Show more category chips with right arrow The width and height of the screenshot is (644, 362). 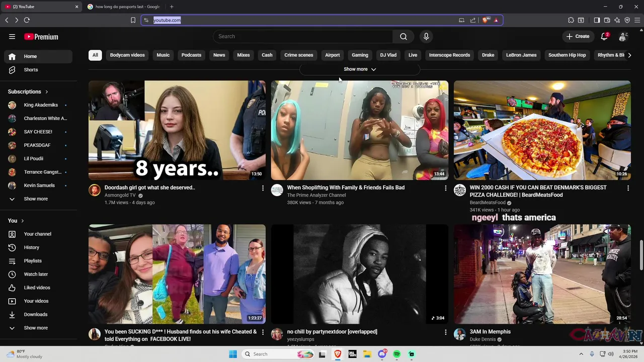pos(629,55)
